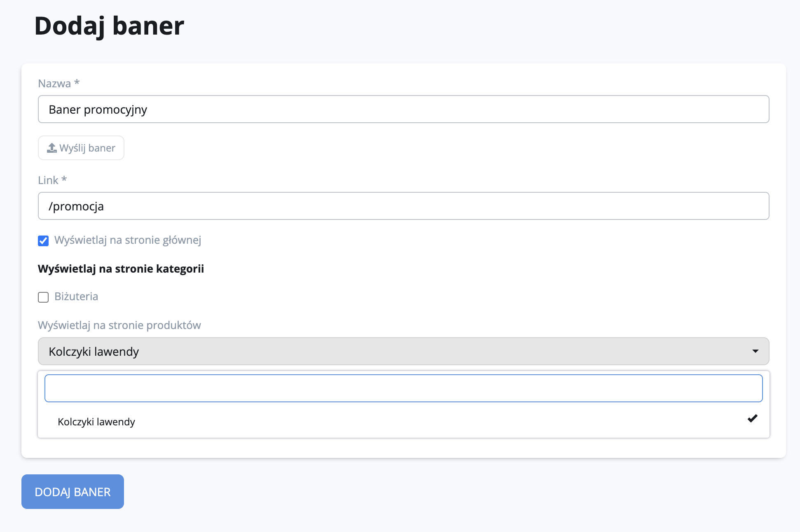Click into the Nazwa text field
The width and height of the screenshot is (800, 532).
click(403, 109)
